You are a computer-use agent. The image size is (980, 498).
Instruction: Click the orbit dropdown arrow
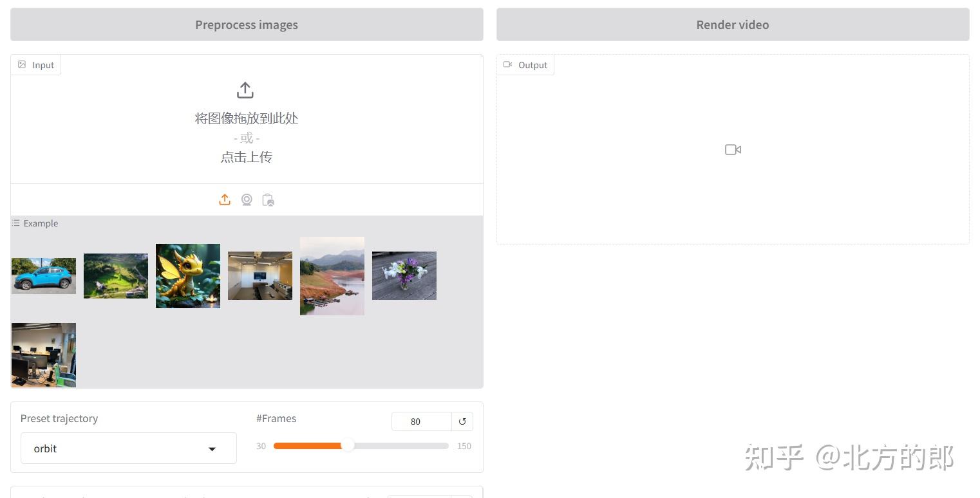pos(212,449)
